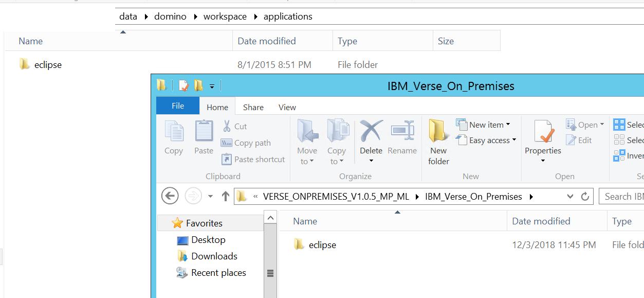The image size is (644, 298).
Task: Switch to the Home ribbon tab
Action: tap(217, 107)
